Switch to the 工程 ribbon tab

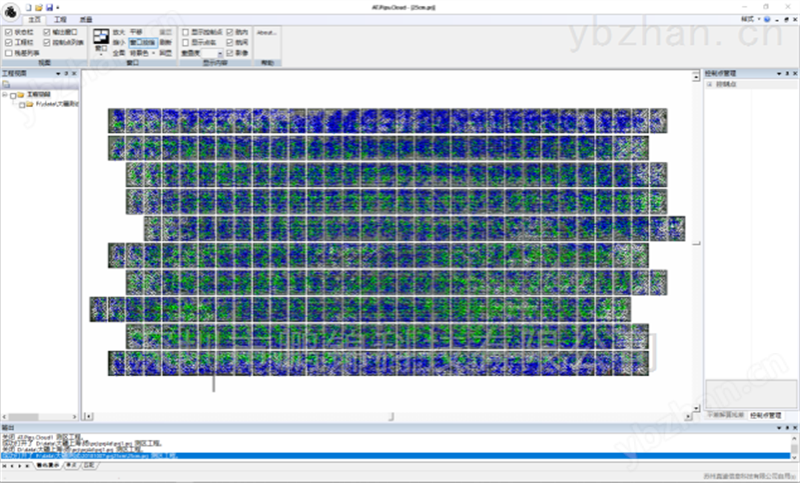[x=60, y=19]
